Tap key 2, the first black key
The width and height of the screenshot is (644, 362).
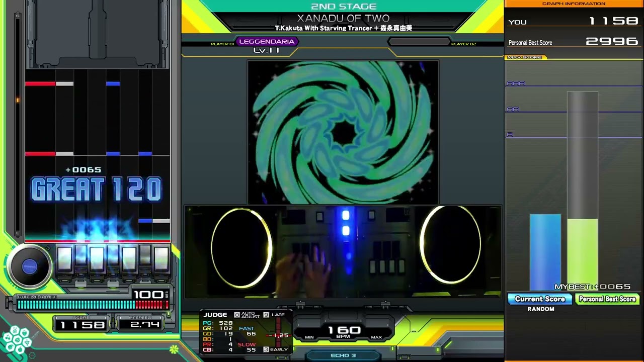80,256
